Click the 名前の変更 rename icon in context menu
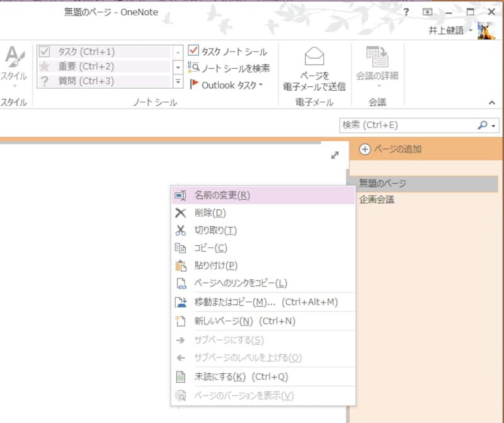The height and width of the screenshot is (423, 504). [181, 195]
